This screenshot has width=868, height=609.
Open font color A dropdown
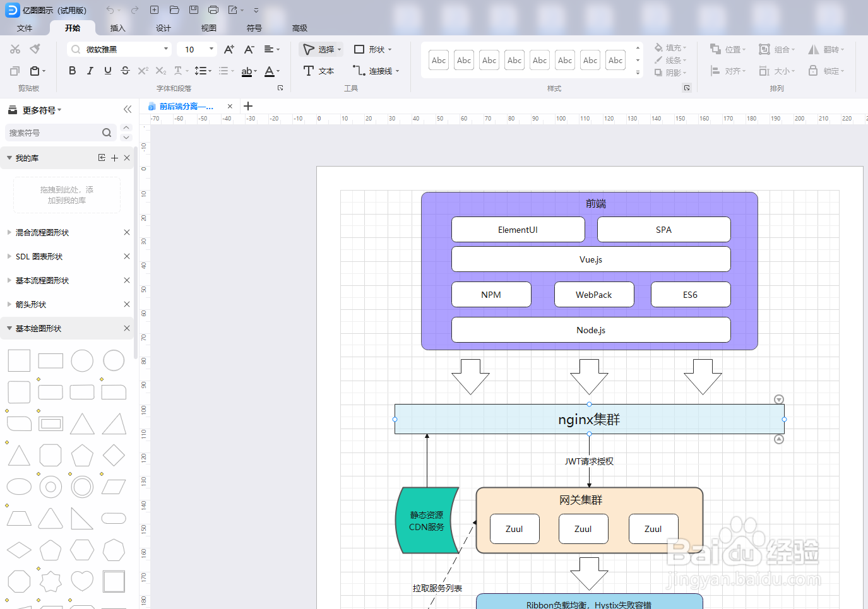(271, 71)
